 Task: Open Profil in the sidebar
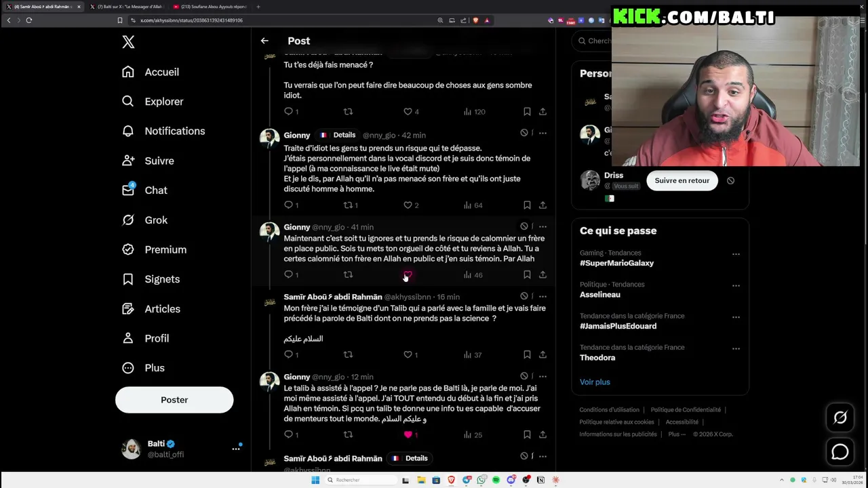(x=145, y=338)
